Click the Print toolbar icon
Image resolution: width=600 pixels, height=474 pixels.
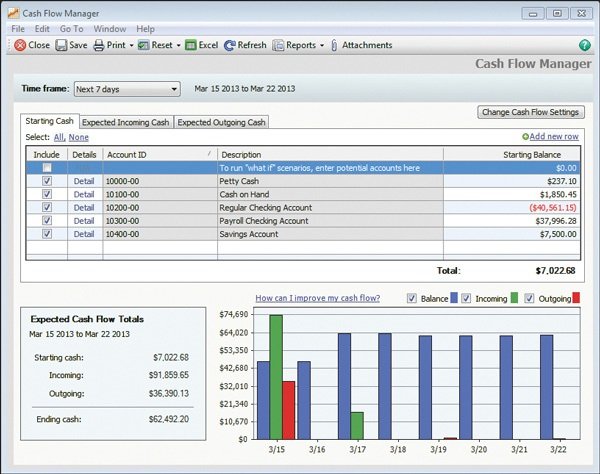coord(99,45)
